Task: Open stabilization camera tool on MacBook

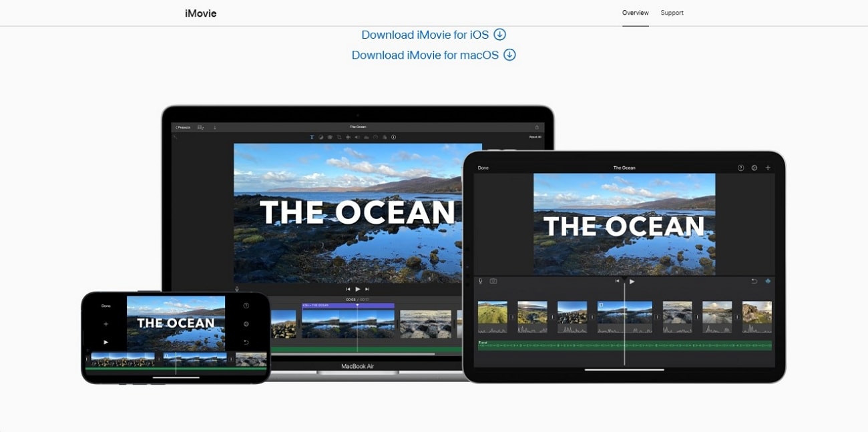Action: click(x=348, y=137)
